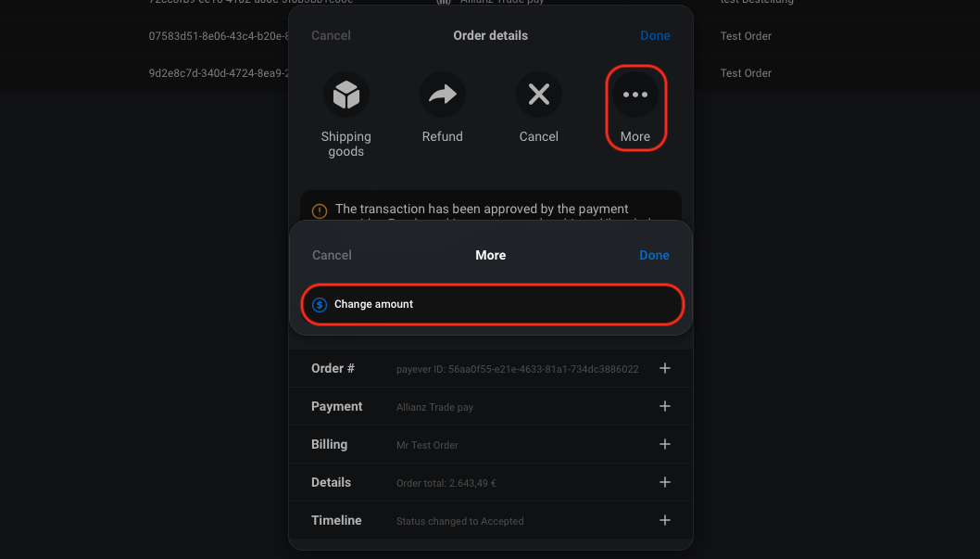Click the dollar icon beside Change amount
The width and height of the screenshot is (980, 559).
coord(320,304)
